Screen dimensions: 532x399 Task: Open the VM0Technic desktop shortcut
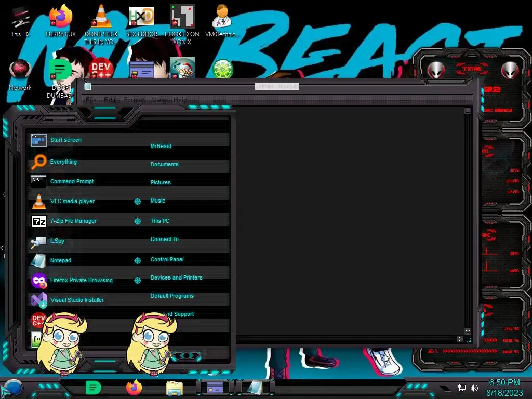click(x=222, y=21)
